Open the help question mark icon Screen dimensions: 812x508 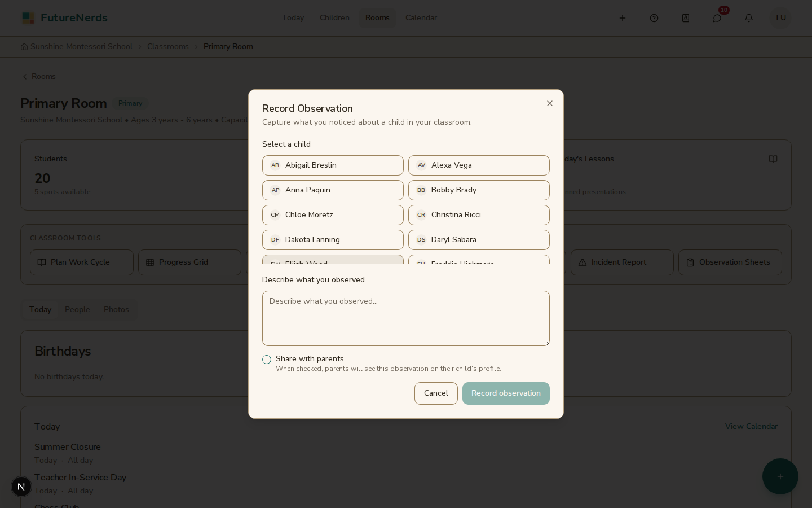[654, 18]
